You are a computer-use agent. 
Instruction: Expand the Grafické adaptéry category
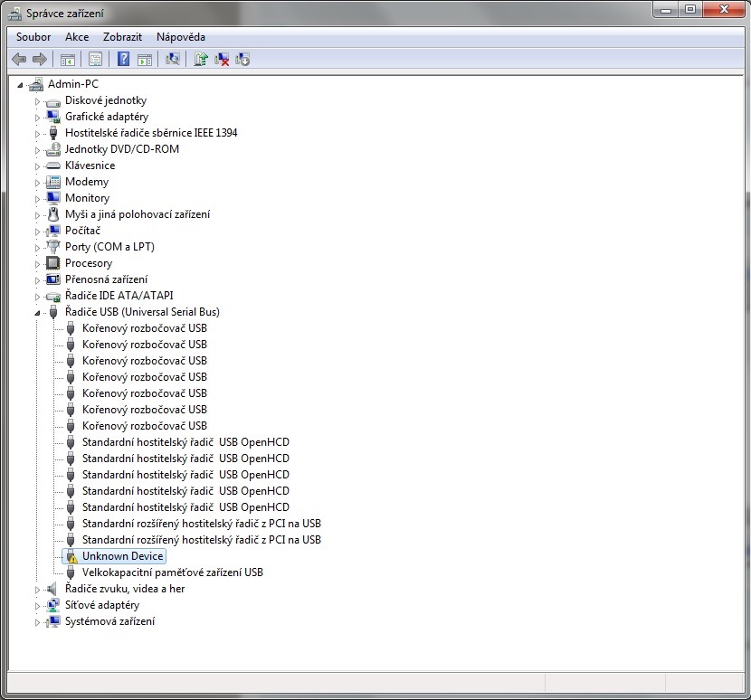pyautogui.click(x=37, y=118)
